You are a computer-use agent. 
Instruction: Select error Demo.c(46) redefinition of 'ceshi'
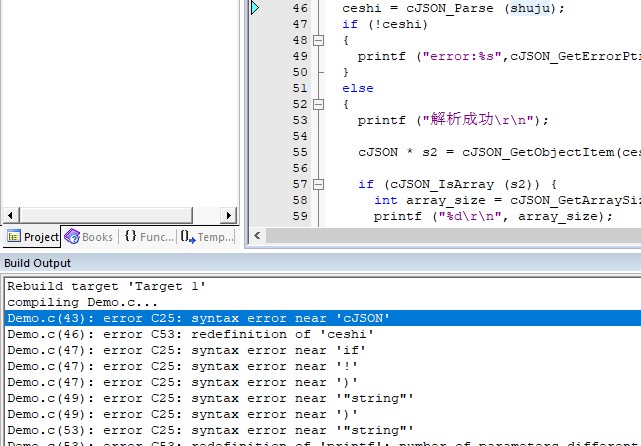tap(323, 334)
